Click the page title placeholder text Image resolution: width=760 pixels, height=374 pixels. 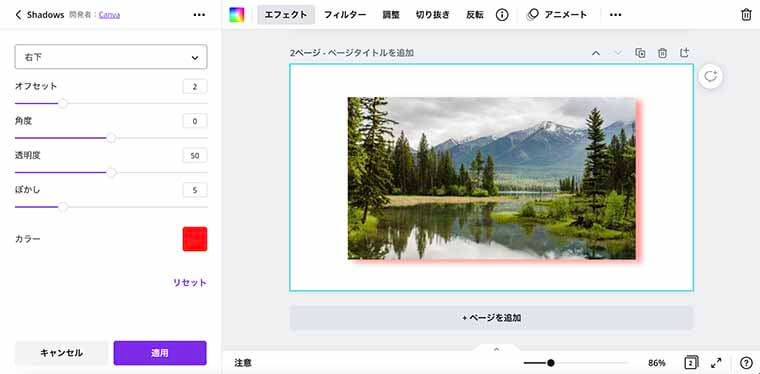[371, 53]
